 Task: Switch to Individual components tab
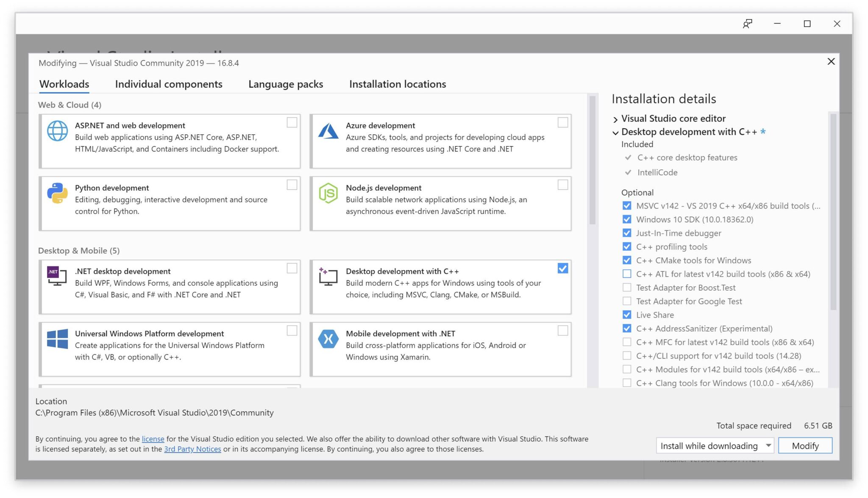[x=168, y=84]
